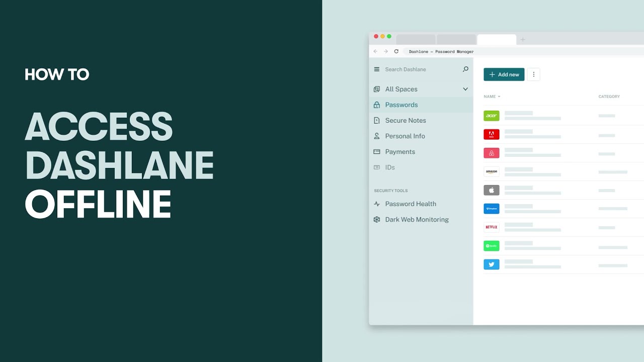This screenshot has height=362, width=644.
Task: Select the active white browser tab
Action: [x=496, y=40]
